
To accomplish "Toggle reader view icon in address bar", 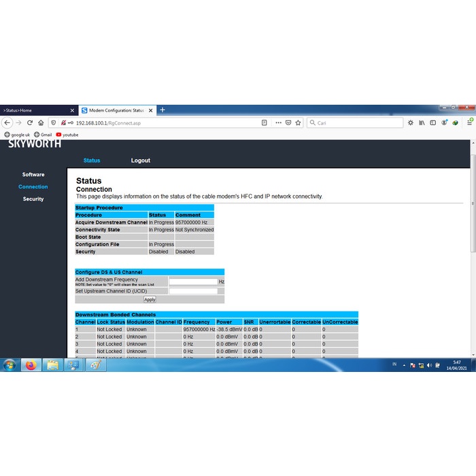I will pyautogui.click(x=264, y=122).
